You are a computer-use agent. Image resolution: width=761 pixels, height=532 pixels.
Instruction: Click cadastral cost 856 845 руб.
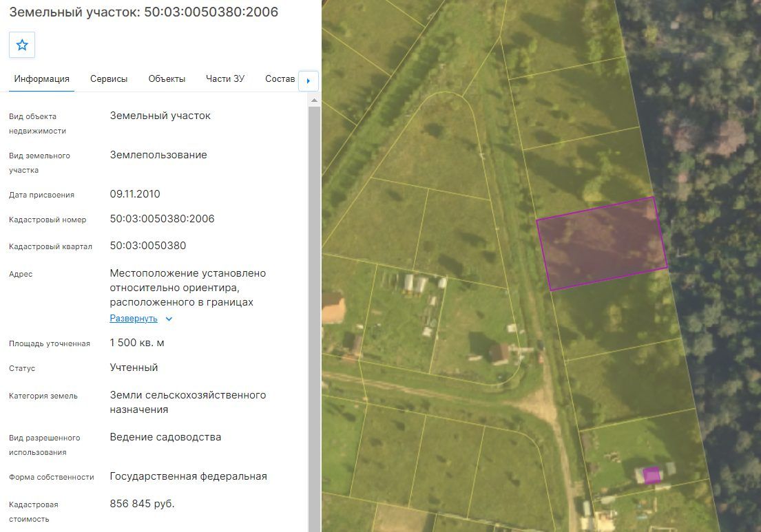[x=142, y=504]
